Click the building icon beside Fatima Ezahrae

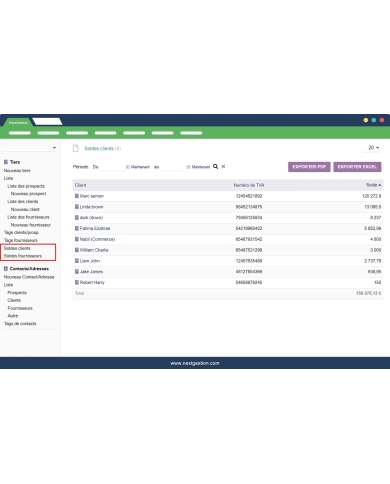tap(77, 228)
